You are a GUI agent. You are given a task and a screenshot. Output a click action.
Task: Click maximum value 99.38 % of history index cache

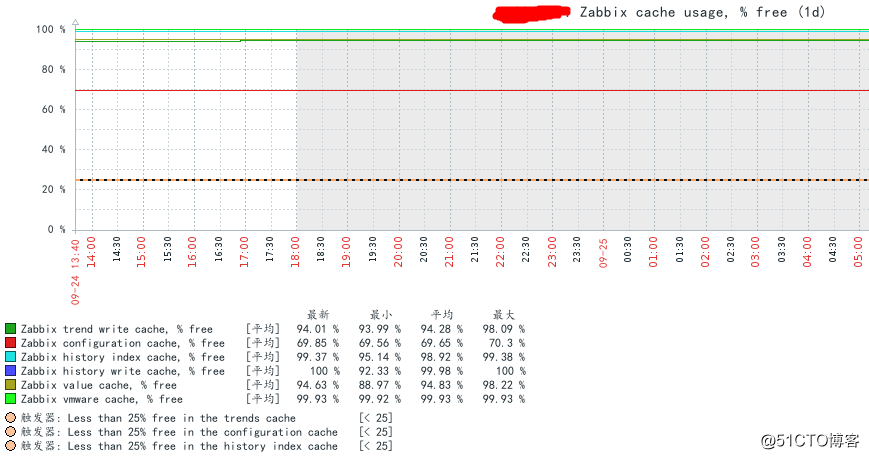504,357
